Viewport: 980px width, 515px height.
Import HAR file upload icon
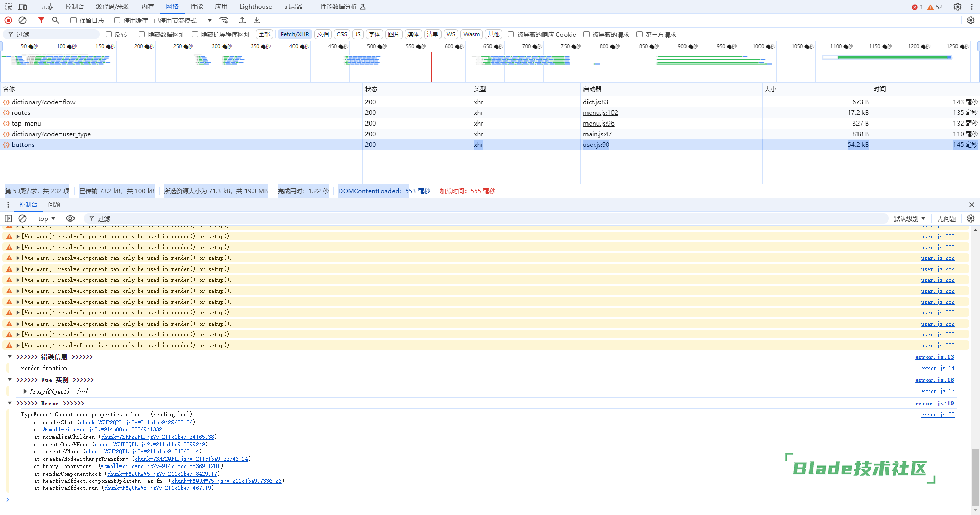coord(242,20)
